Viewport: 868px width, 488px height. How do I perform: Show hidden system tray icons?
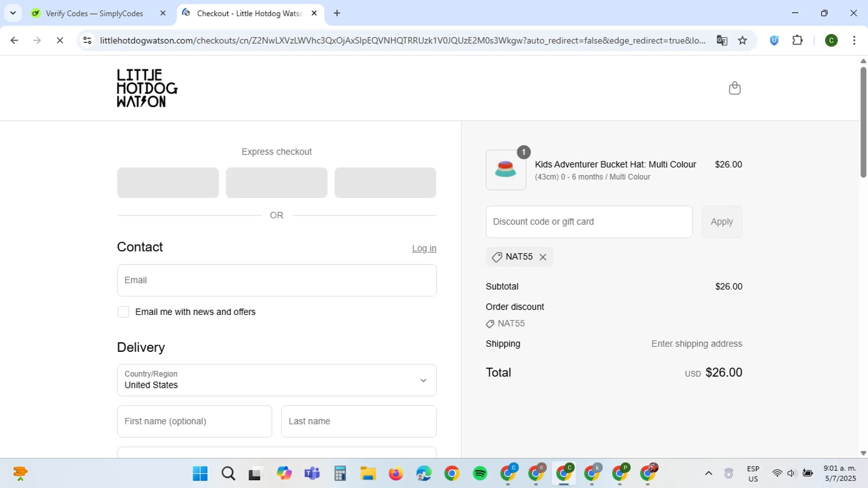pyautogui.click(x=708, y=474)
